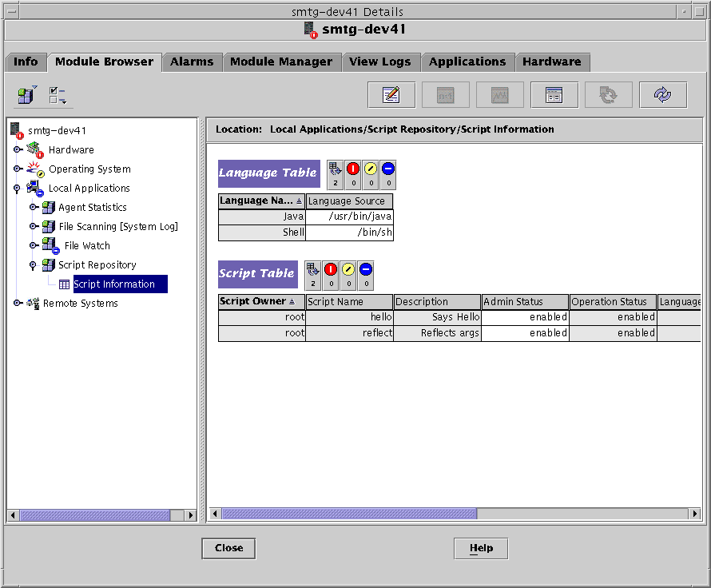Click Language Table row count icon
This screenshot has height=588, width=711.
pyautogui.click(x=335, y=174)
